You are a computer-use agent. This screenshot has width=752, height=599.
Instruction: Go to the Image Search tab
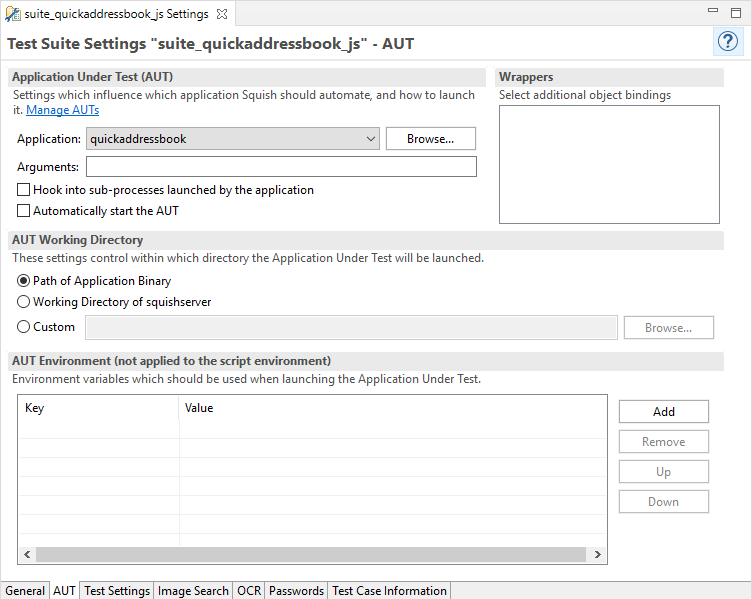coord(193,591)
